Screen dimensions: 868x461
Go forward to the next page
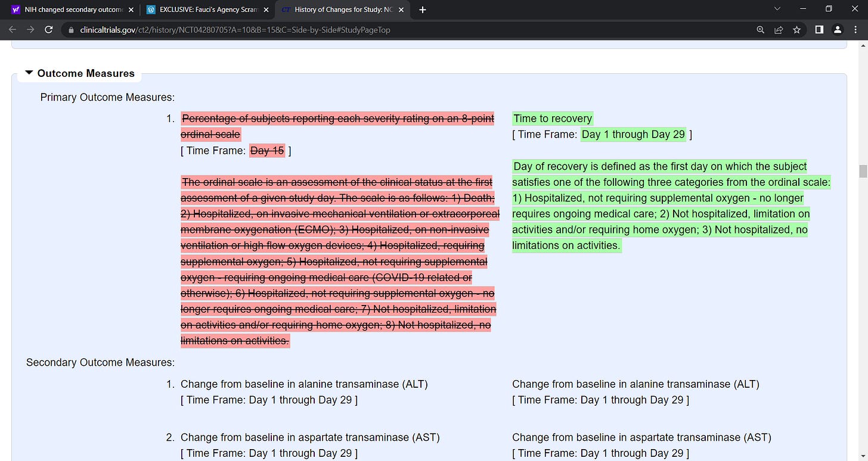pos(30,29)
